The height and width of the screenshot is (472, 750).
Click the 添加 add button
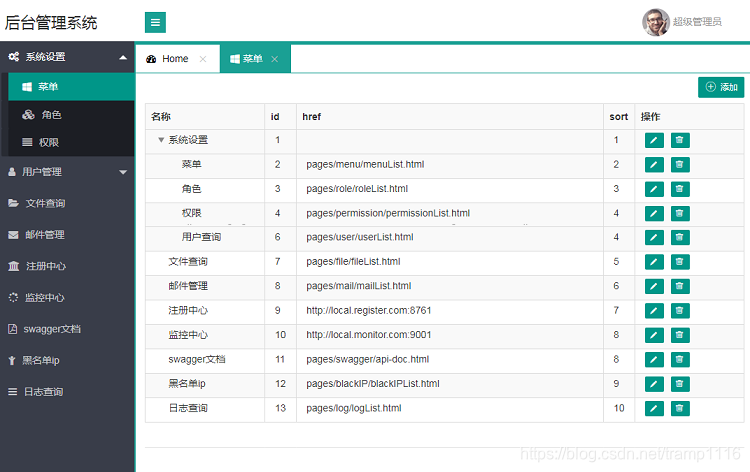coord(721,87)
